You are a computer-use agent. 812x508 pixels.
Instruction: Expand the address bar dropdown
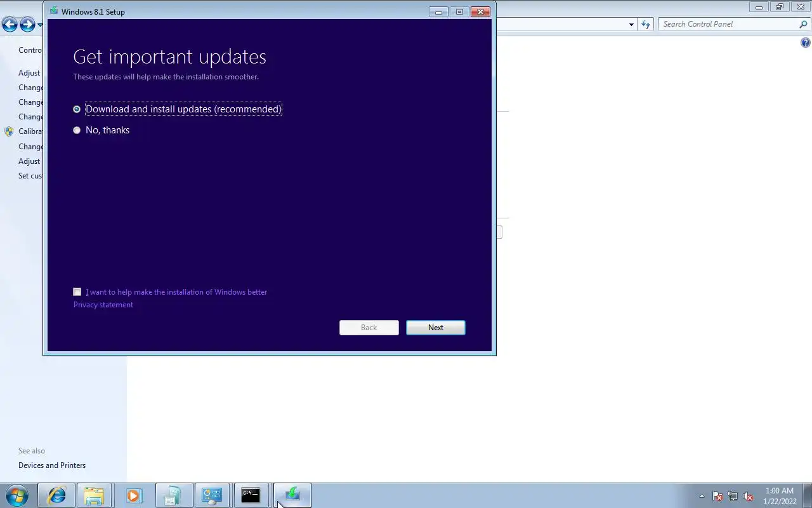[x=631, y=24]
